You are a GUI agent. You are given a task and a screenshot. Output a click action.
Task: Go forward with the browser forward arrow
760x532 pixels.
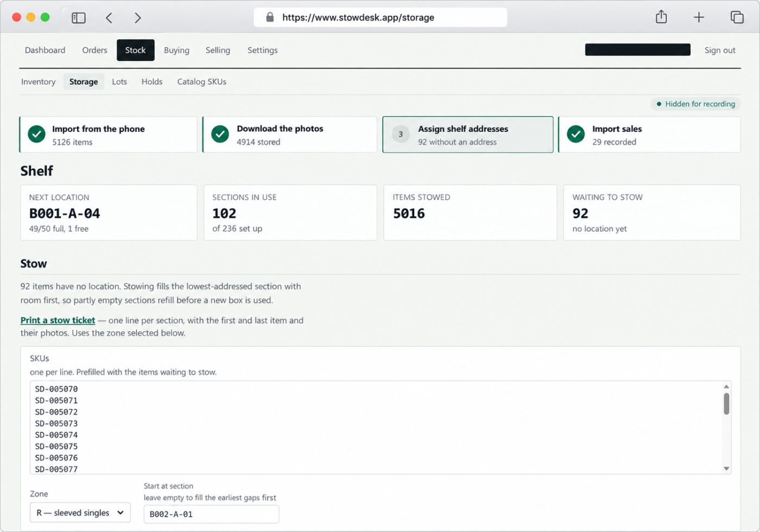tap(137, 18)
